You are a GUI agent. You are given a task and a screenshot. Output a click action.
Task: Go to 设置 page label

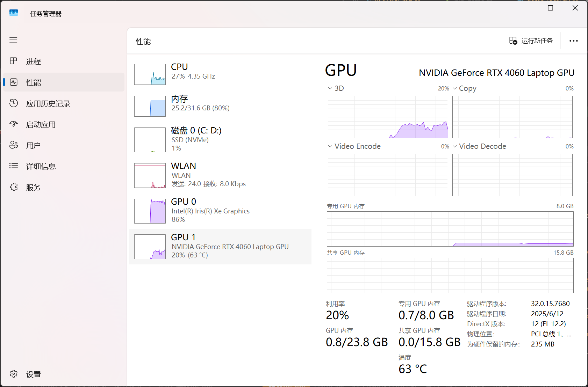click(x=34, y=374)
